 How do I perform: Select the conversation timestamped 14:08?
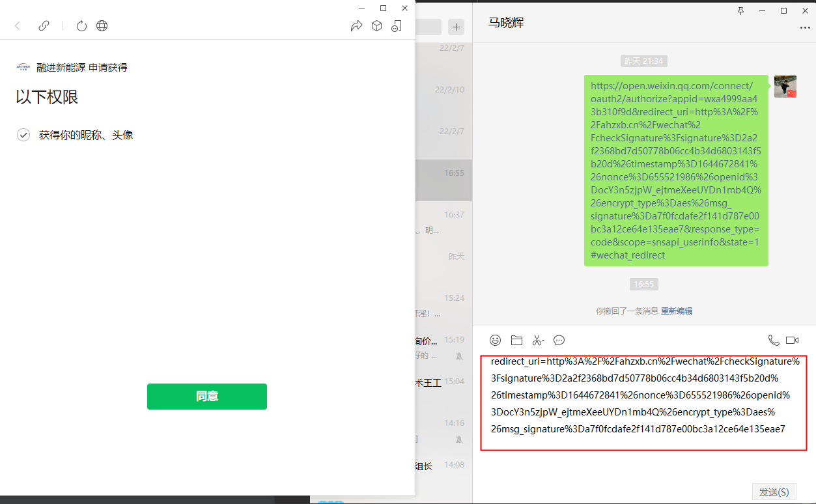tap(444, 472)
